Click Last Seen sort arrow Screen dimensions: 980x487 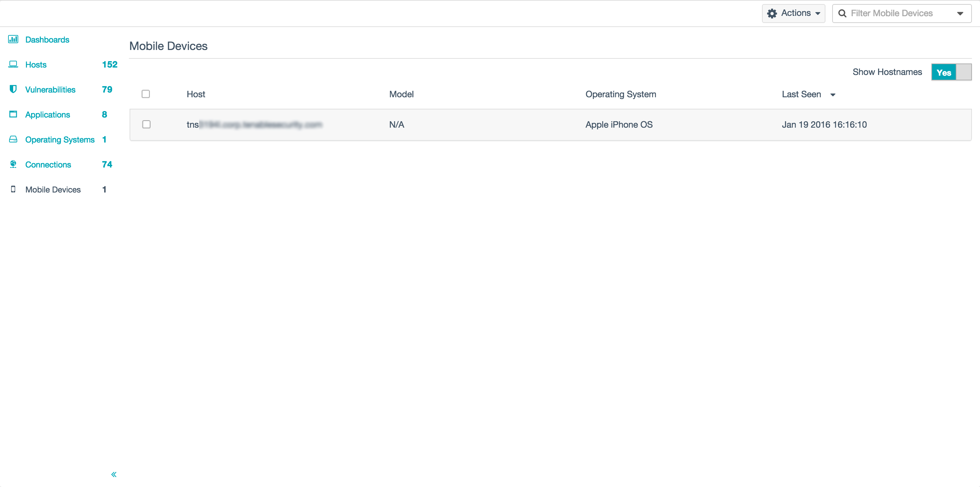pos(833,95)
